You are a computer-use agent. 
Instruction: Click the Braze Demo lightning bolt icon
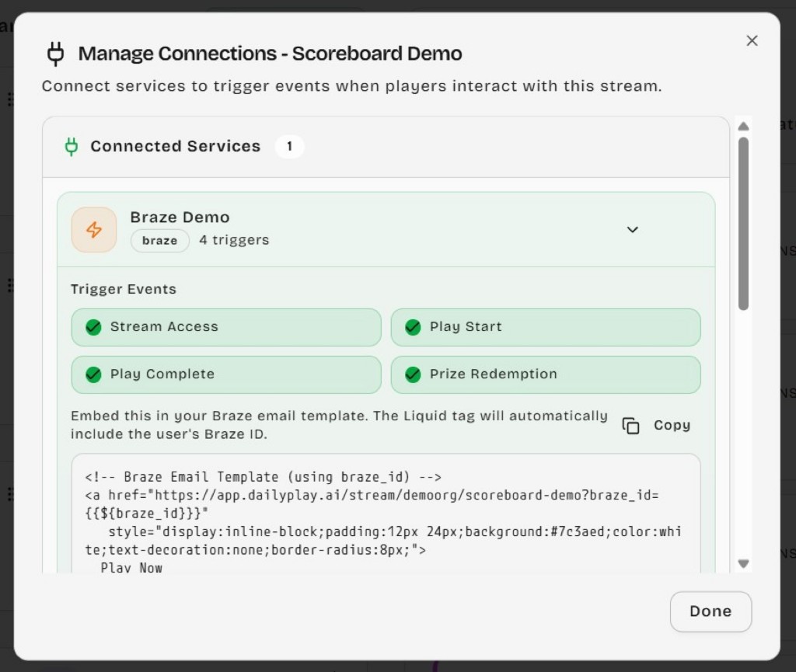coord(94,229)
